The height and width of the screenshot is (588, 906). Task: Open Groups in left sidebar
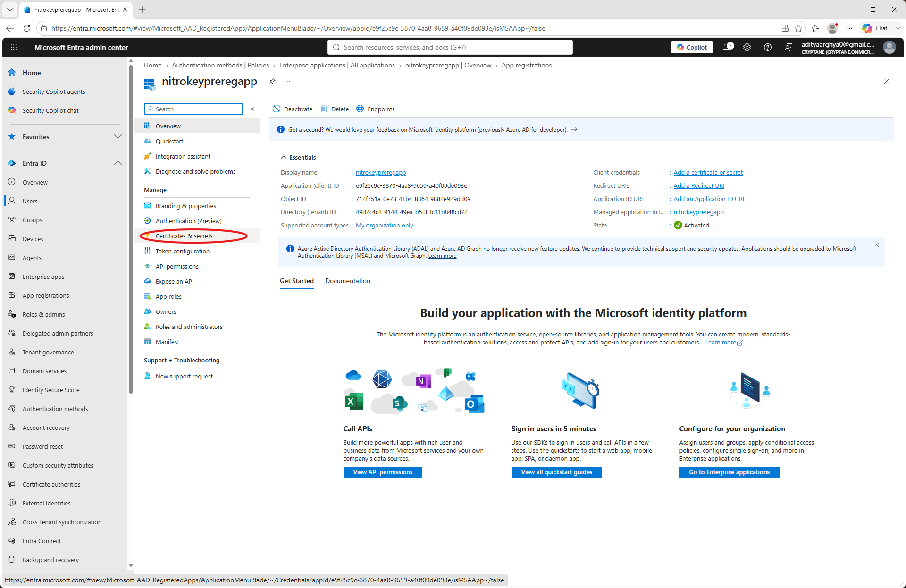[x=64, y=220]
